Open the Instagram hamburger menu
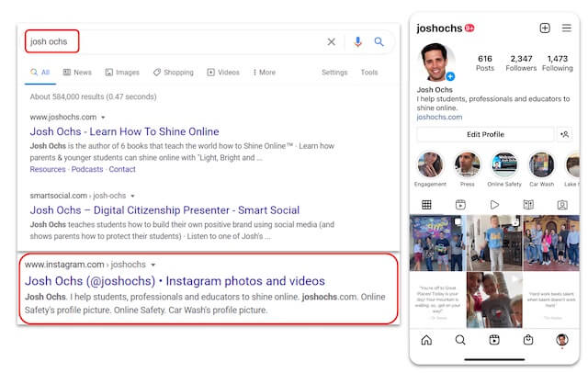 pyautogui.click(x=567, y=28)
